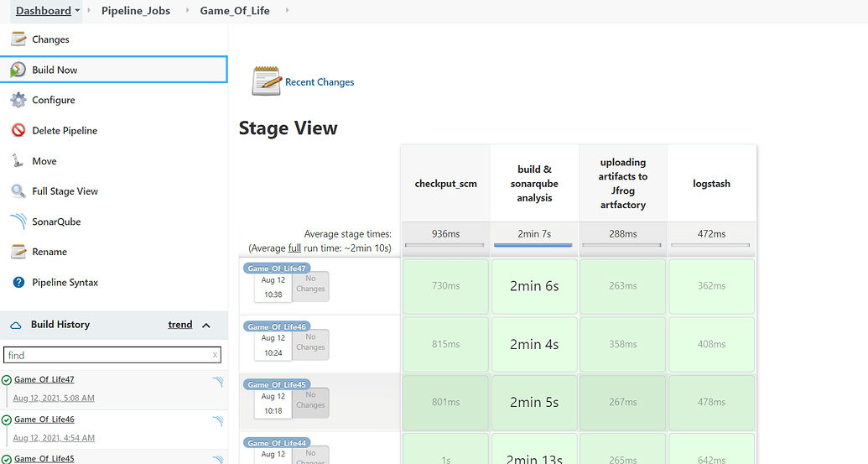The height and width of the screenshot is (464, 868).
Task: Click the Pipeline Syntax help icon
Action: click(18, 283)
